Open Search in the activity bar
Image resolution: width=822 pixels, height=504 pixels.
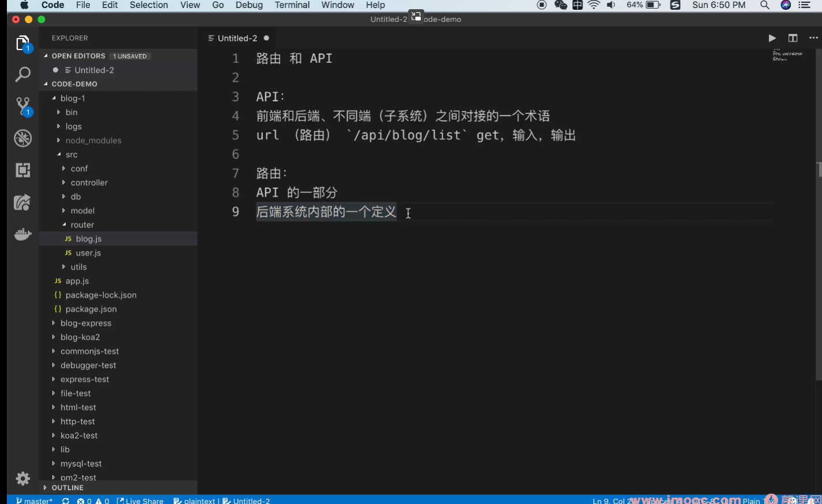tap(22, 75)
